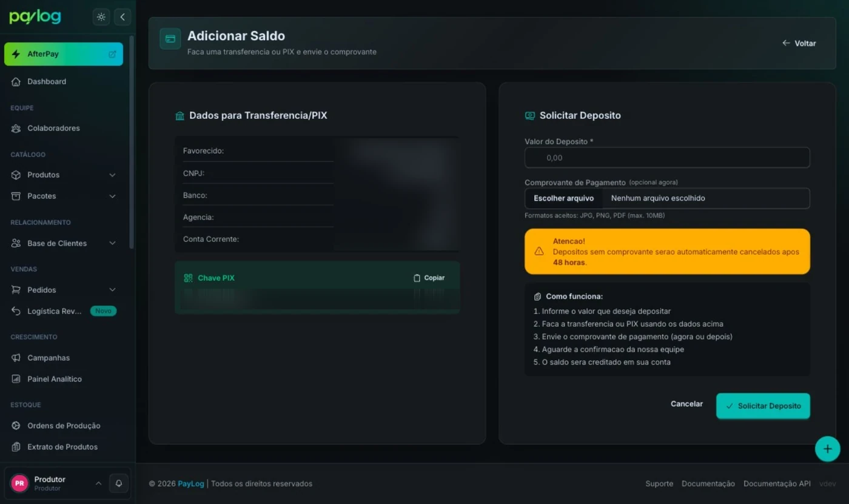Image resolution: width=849 pixels, height=504 pixels.
Task: Click the sidebar scrollbar
Action: pyautogui.click(x=132, y=143)
